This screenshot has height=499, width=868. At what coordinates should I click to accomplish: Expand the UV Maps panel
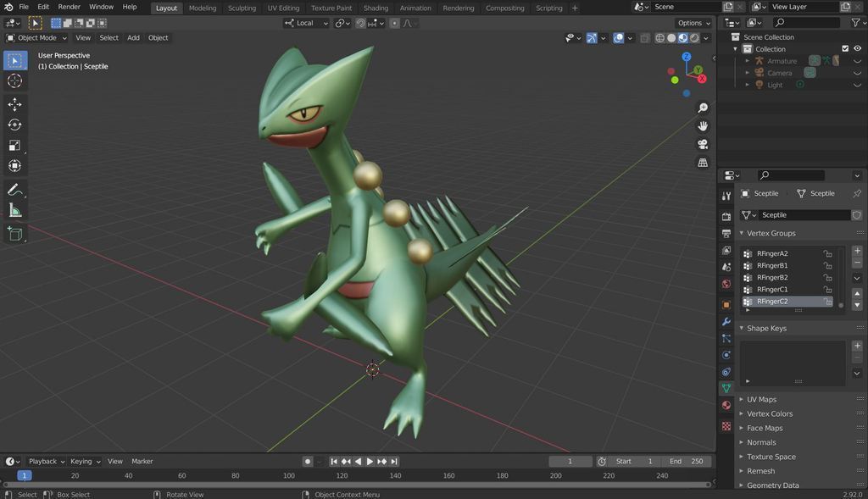(761, 400)
